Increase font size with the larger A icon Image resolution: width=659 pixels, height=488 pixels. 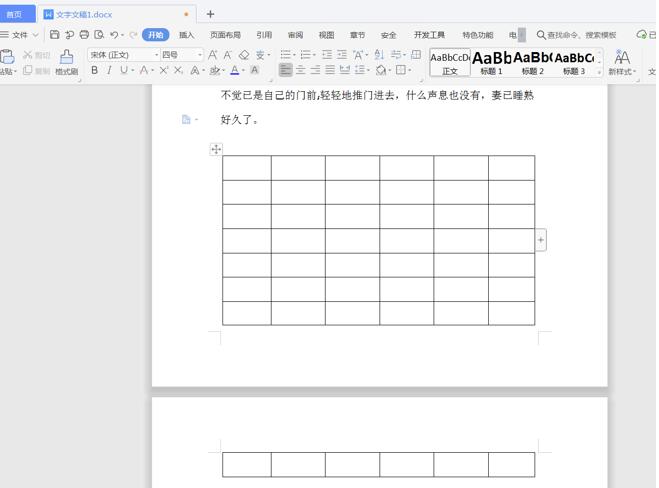tap(213, 55)
